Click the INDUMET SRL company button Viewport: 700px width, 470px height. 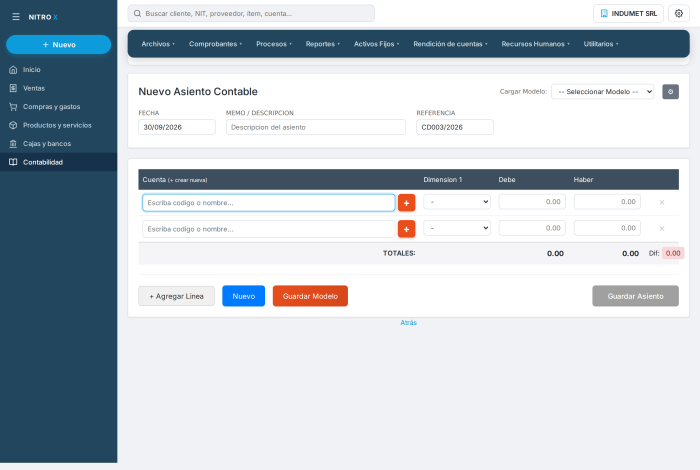[628, 13]
